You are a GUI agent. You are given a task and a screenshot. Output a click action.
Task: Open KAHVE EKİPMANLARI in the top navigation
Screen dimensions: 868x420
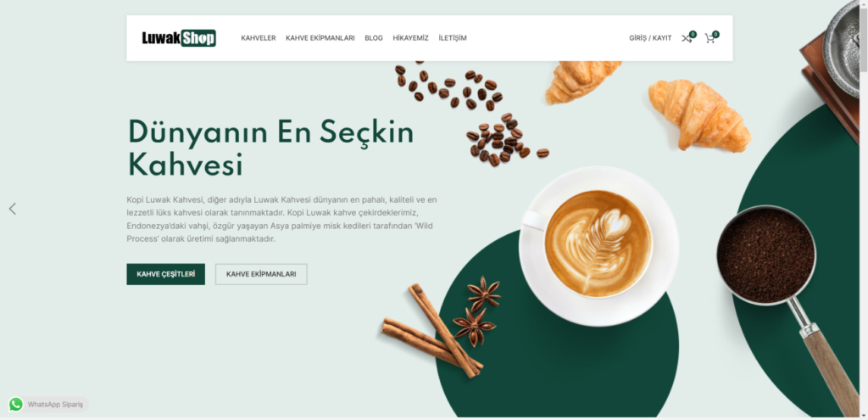click(x=320, y=38)
